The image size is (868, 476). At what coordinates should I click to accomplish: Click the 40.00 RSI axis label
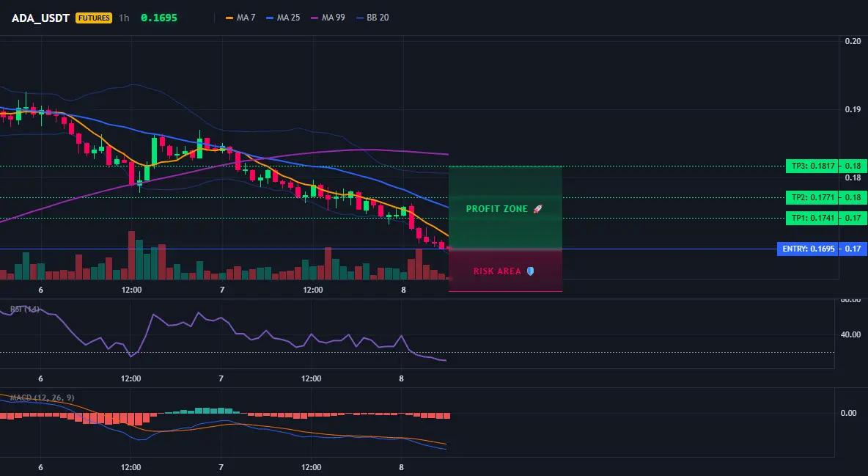(851, 334)
